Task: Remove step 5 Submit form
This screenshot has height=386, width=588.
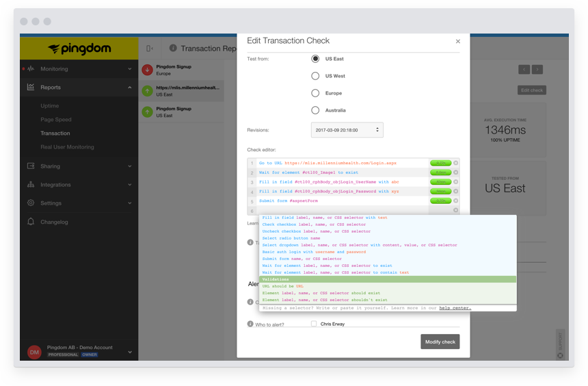Action: pyautogui.click(x=455, y=201)
